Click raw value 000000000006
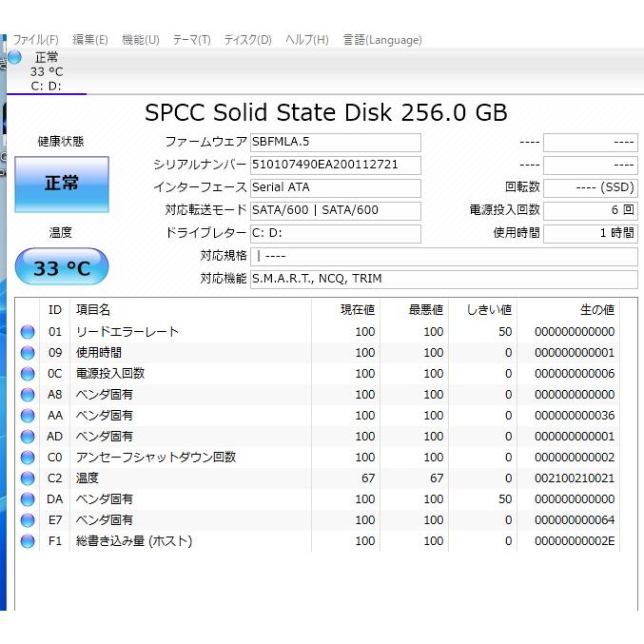 coord(575,374)
